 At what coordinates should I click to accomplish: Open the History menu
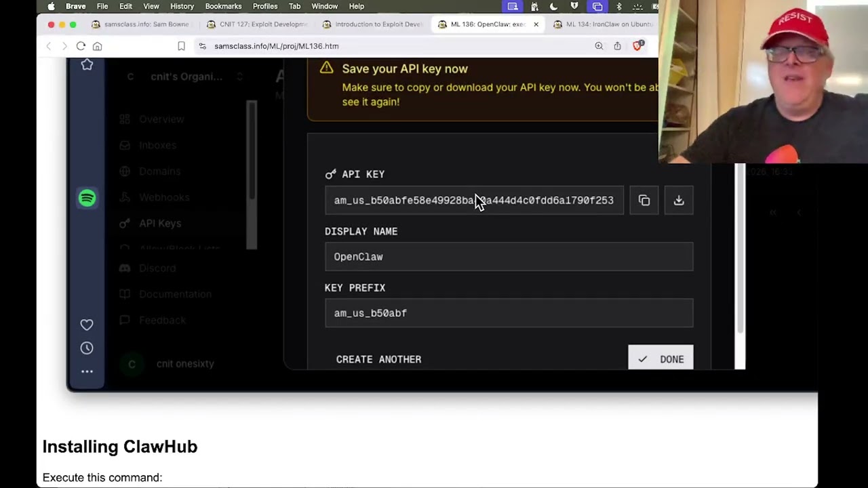[x=182, y=6]
